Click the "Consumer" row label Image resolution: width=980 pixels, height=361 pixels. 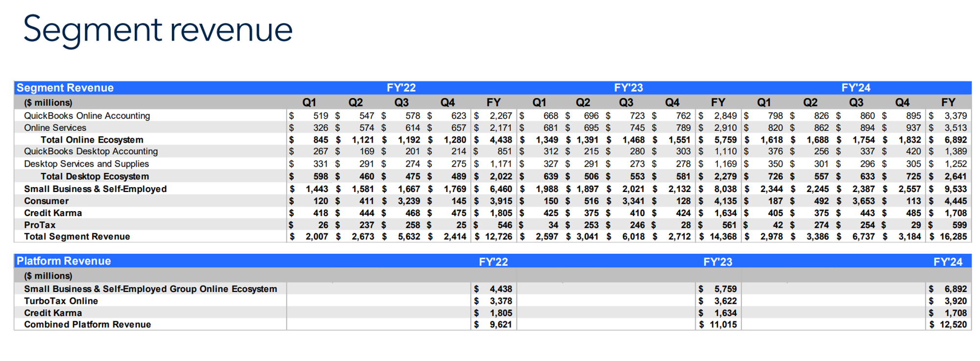click(47, 201)
